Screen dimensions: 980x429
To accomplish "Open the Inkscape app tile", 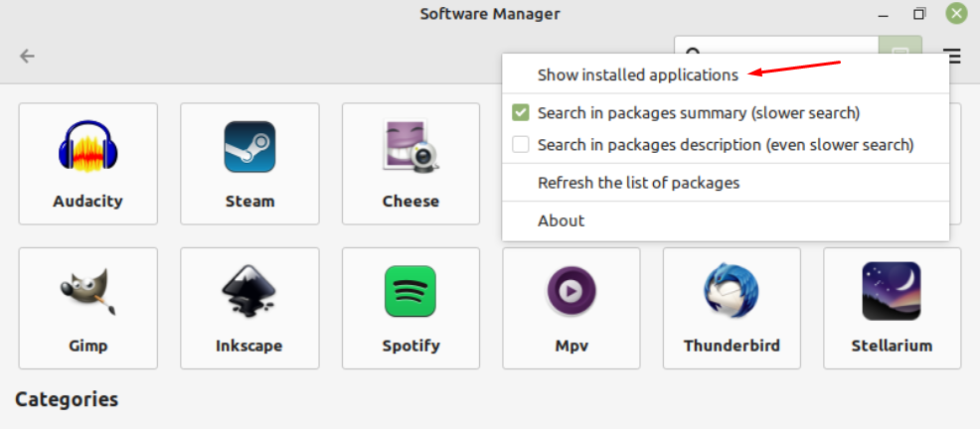I will pos(249,308).
